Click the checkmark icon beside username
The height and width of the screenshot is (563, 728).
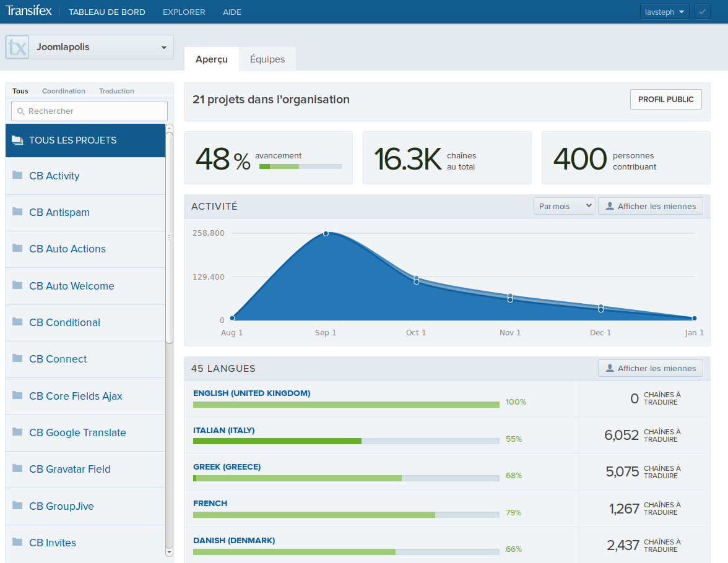click(702, 12)
